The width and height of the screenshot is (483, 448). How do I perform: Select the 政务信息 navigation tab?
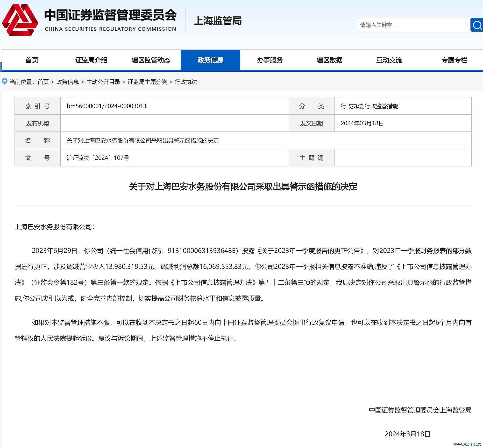pos(210,60)
